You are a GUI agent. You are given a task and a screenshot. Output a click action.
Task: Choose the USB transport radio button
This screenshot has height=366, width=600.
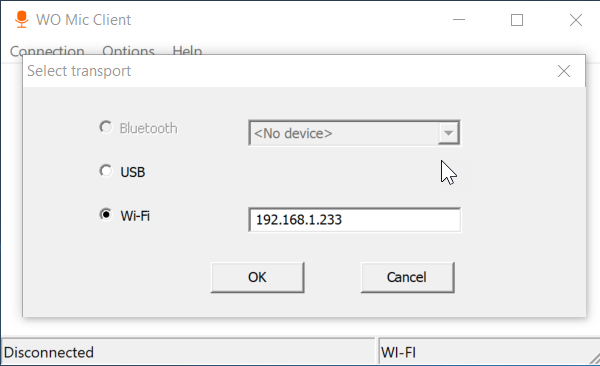coord(106,171)
